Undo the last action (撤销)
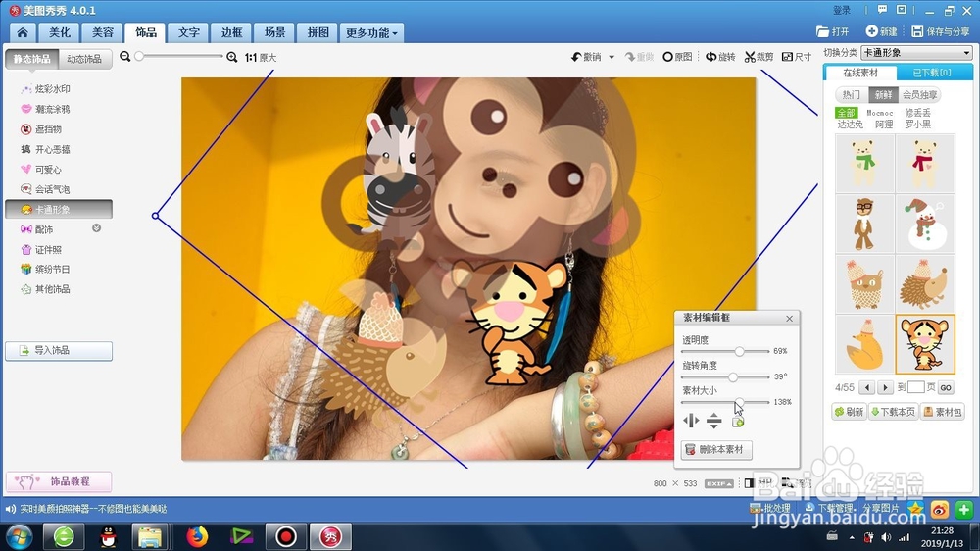This screenshot has width=980, height=551. (x=586, y=57)
